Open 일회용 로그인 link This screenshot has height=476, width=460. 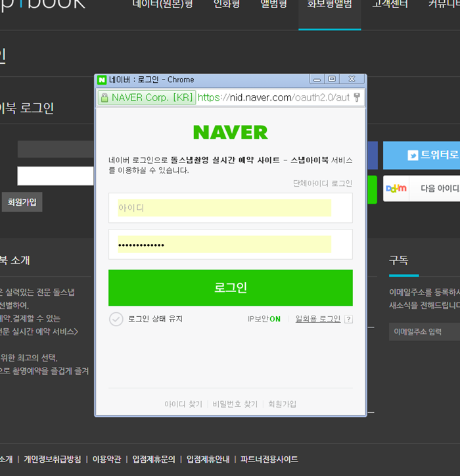point(318,319)
